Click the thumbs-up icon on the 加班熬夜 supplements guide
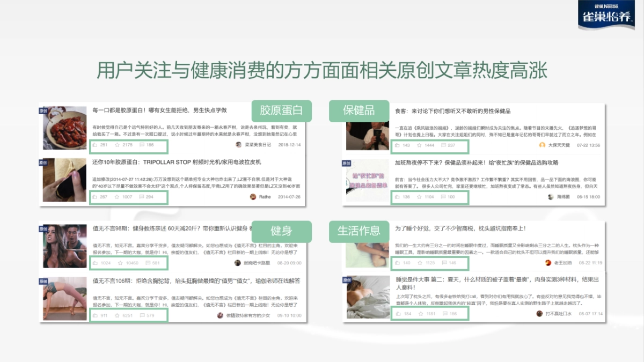The image size is (644, 362). (x=398, y=196)
